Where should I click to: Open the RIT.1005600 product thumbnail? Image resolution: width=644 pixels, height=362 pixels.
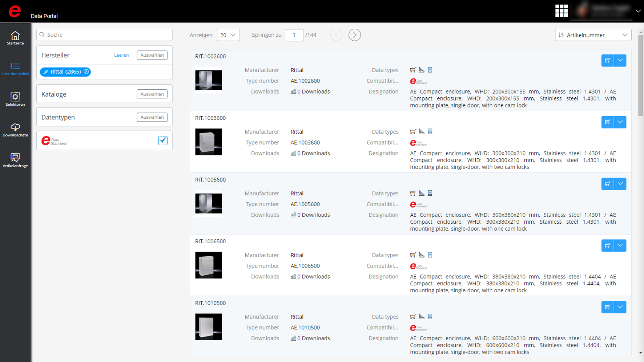pyautogui.click(x=209, y=203)
